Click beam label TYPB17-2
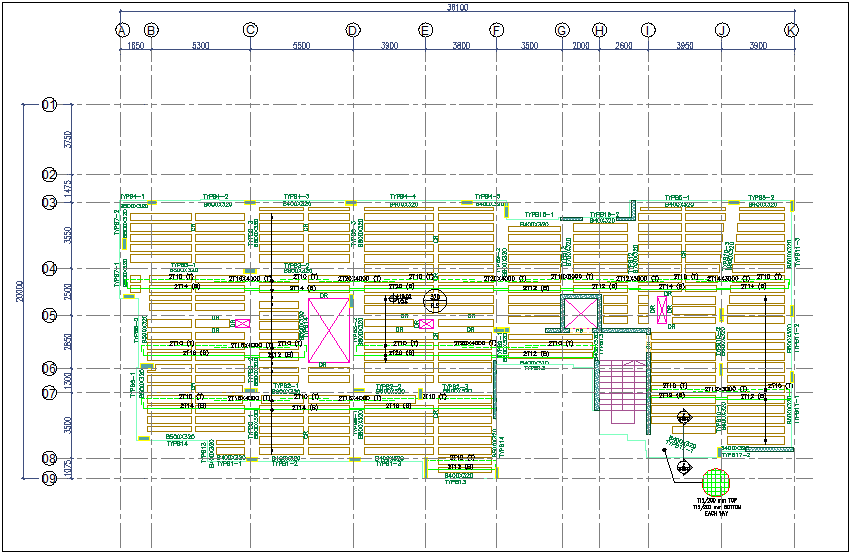The width and height of the screenshot is (852, 554). point(736,455)
